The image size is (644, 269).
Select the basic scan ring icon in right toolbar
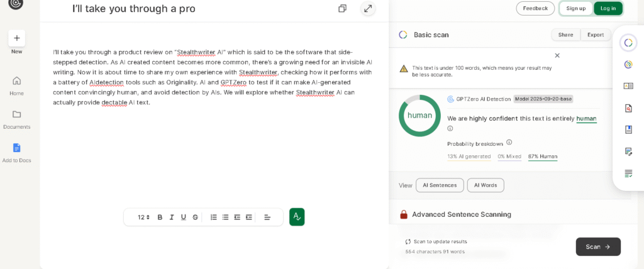628,43
